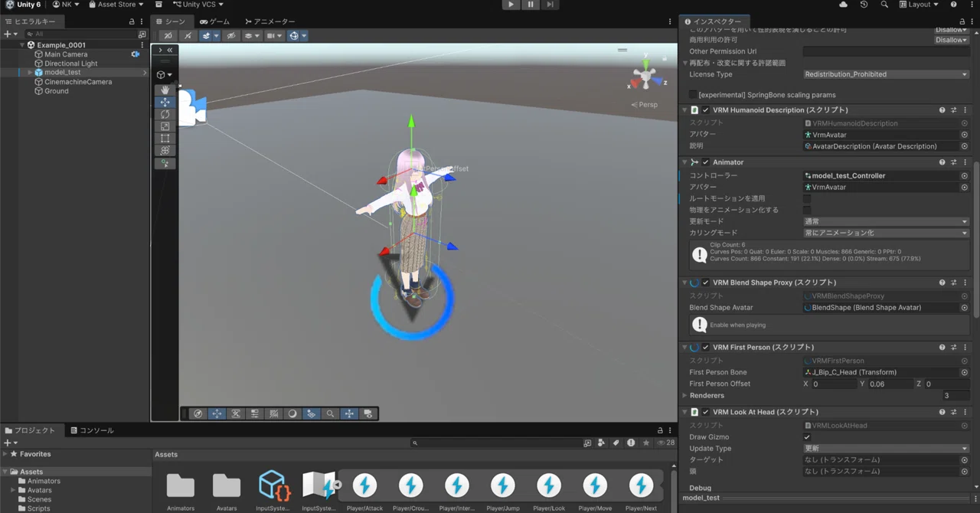Select the Player/Jump action asset
This screenshot has width=980, height=513.
click(503, 485)
